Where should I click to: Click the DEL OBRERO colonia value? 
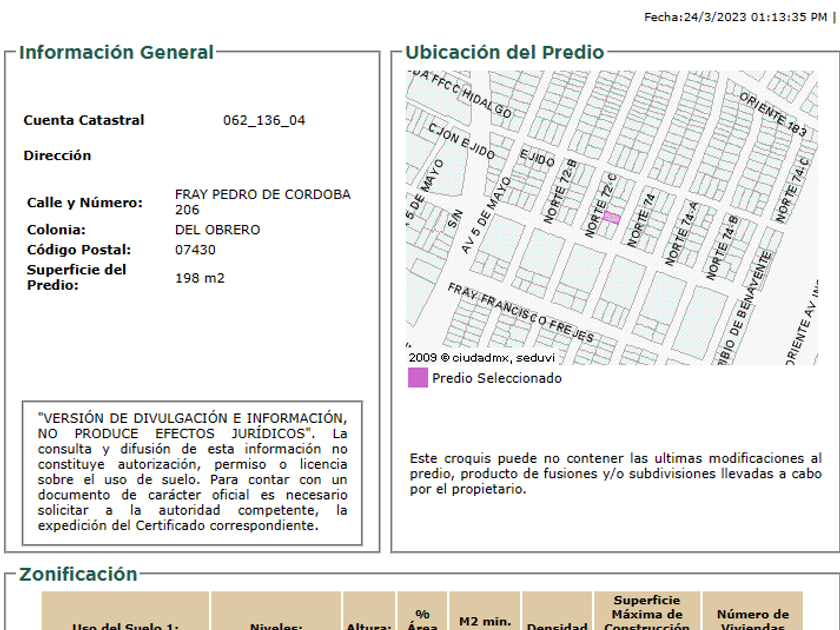tap(217, 230)
